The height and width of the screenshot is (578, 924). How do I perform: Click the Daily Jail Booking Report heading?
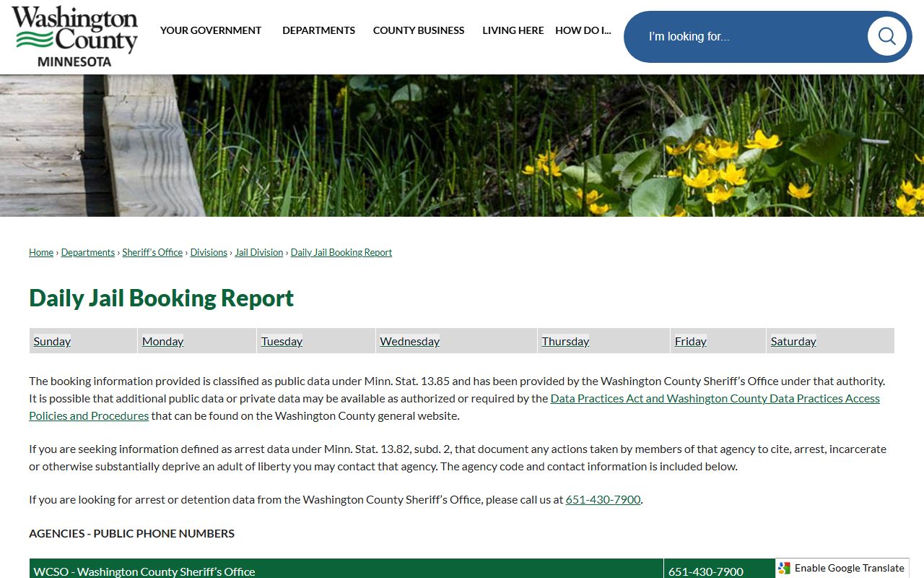[162, 298]
